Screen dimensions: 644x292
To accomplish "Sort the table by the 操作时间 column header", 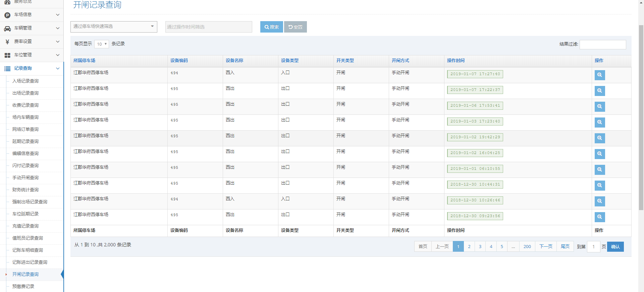I will coord(455,61).
